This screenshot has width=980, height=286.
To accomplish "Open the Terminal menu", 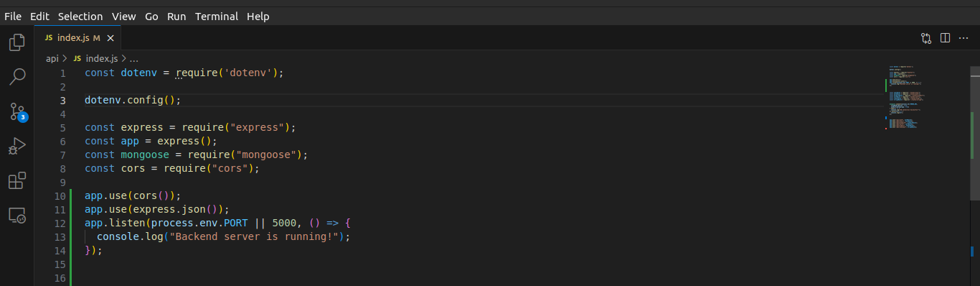I will click(x=217, y=16).
